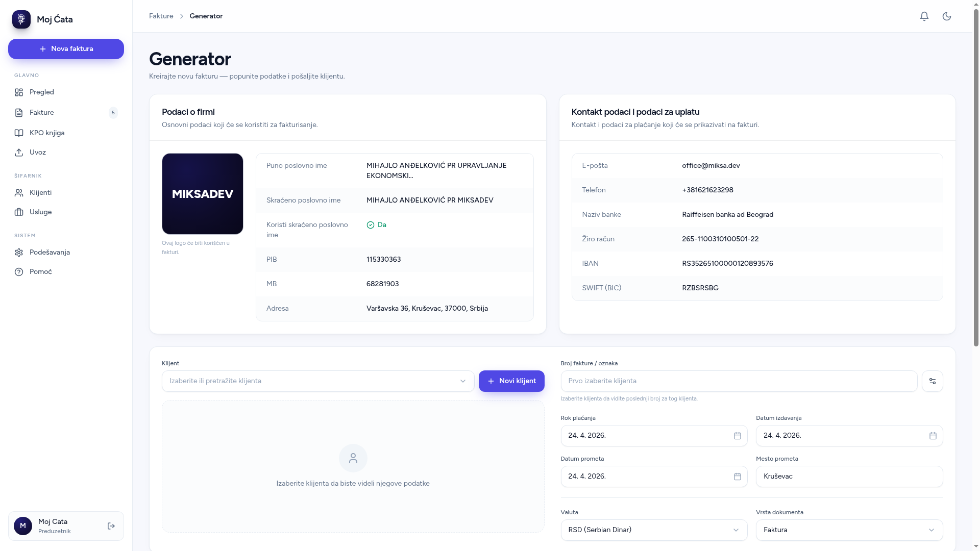Click the page vertical scrollbar
980x551 pixels.
[976, 179]
